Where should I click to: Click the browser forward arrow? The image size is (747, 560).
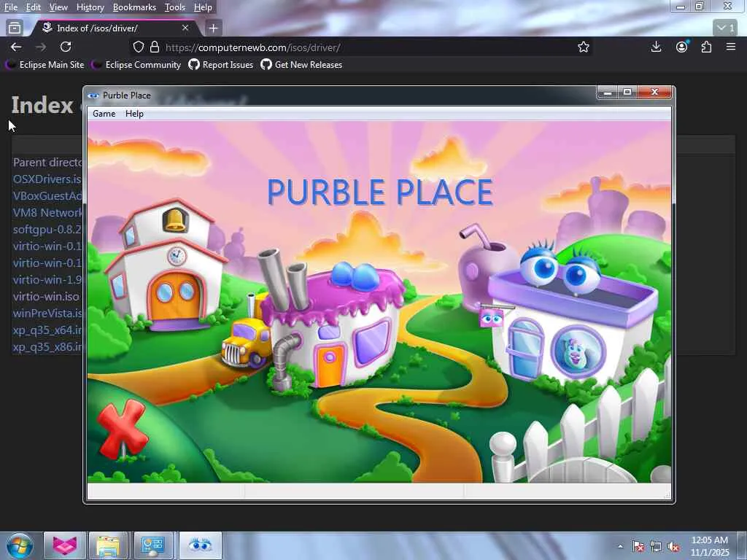pos(41,47)
